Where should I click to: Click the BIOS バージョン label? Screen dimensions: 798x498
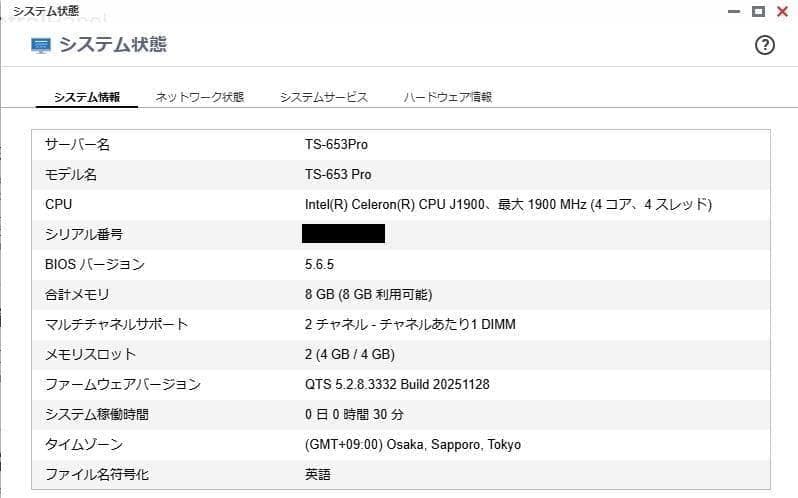tap(95, 265)
